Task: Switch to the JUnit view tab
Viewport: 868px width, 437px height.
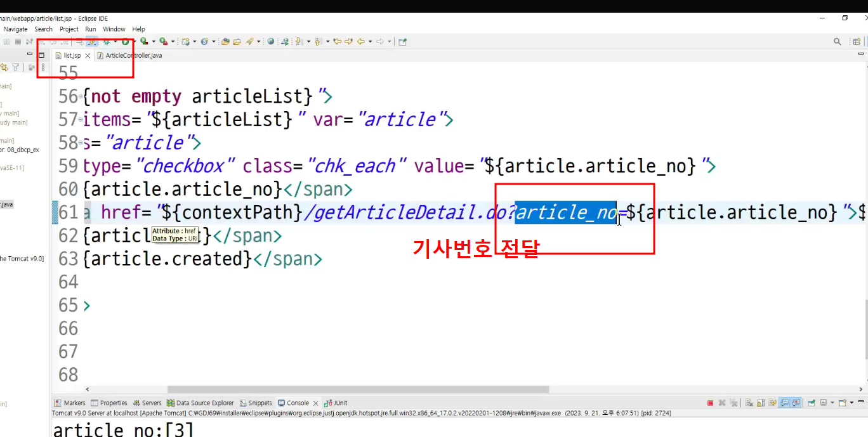Action: (336, 403)
